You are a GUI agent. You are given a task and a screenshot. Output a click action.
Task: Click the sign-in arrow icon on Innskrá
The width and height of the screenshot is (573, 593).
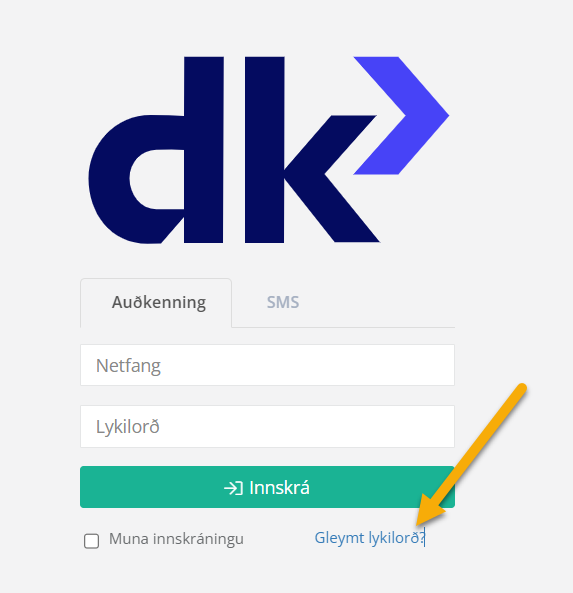(233, 488)
